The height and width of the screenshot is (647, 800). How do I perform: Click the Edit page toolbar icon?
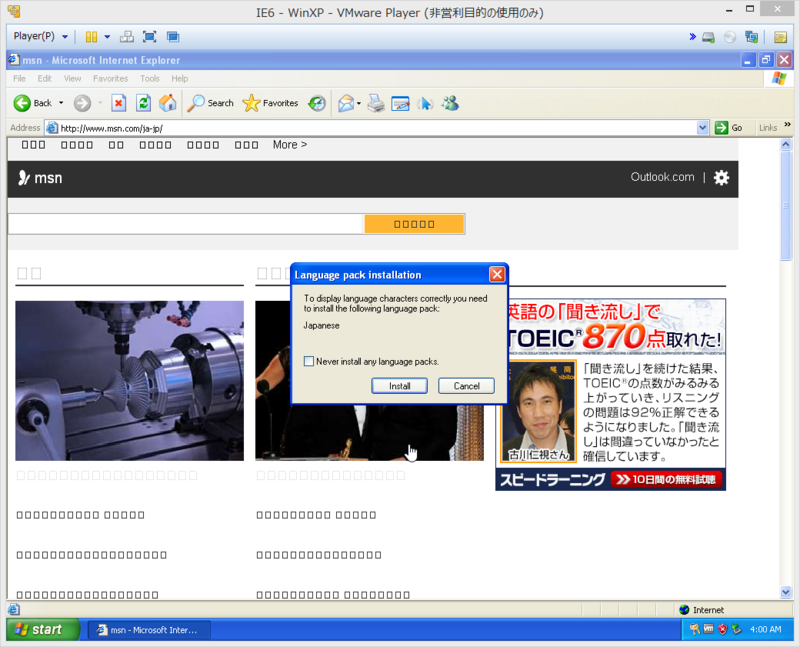401,104
